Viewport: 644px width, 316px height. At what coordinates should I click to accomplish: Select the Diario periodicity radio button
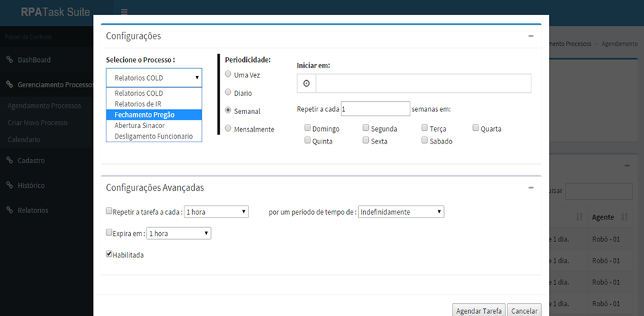click(x=228, y=92)
